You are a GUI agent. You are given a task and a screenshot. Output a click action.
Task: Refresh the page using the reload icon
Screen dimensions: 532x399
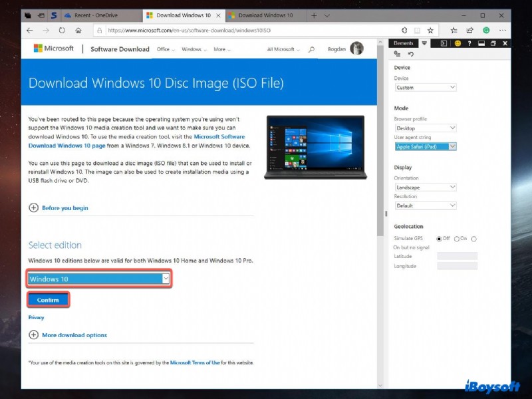[x=61, y=30]
